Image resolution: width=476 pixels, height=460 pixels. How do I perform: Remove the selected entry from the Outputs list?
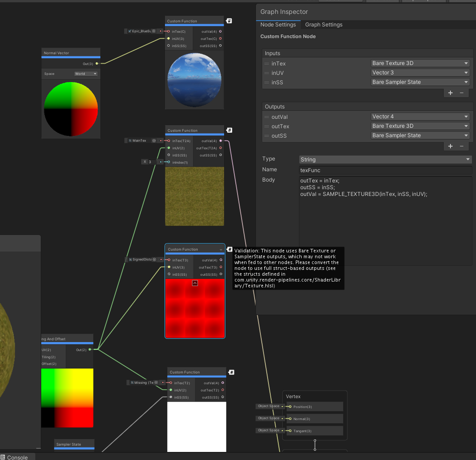point(461,146)
